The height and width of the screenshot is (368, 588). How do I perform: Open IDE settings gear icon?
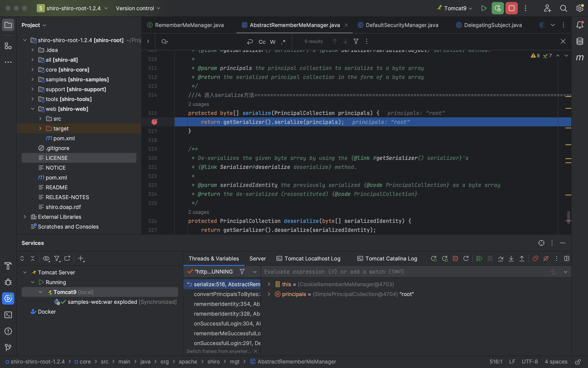coord(580,8)
